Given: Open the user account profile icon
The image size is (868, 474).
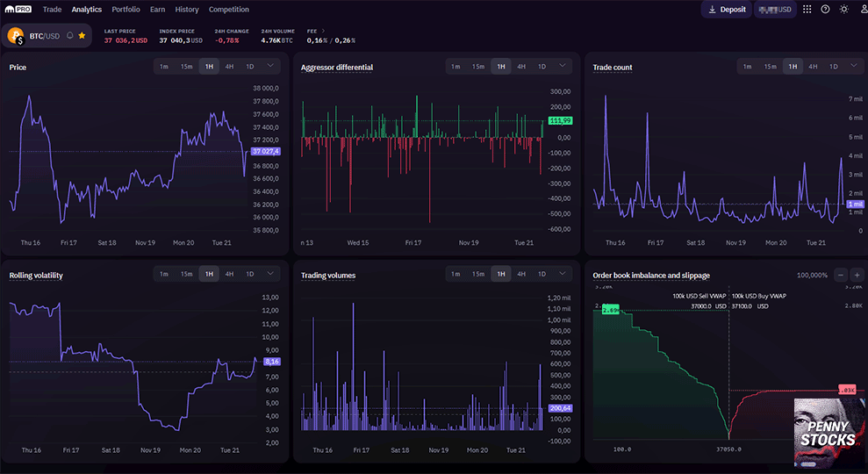Looking at the screenshot, I should click(x=863, y=10).
